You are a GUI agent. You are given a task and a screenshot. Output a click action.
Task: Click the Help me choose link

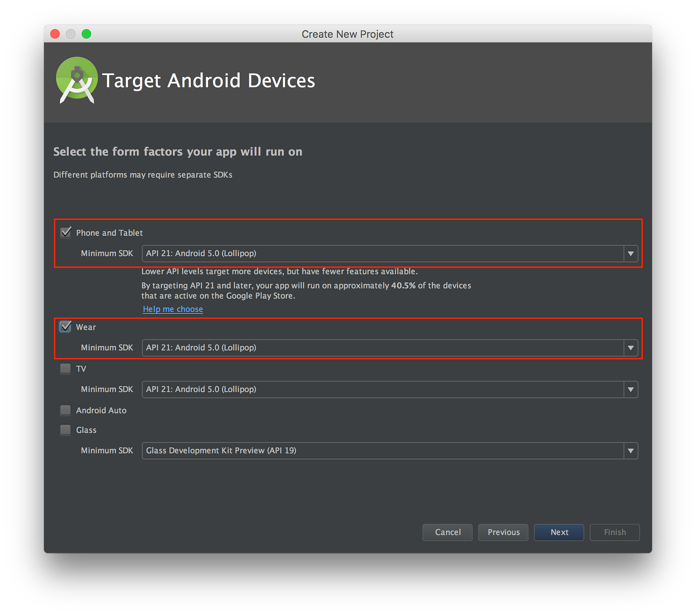(x=173, y=309)
